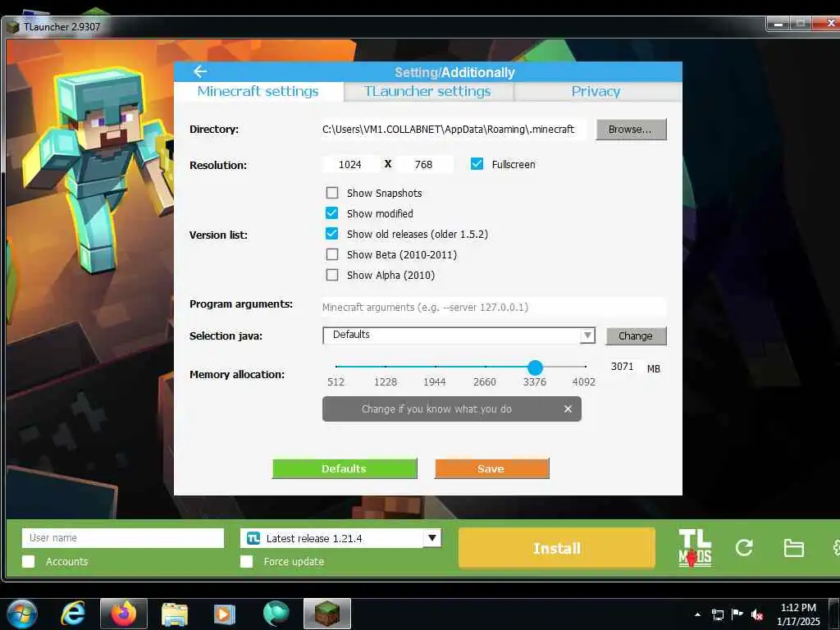Launch Internet Explorer from taskbar

73,614
